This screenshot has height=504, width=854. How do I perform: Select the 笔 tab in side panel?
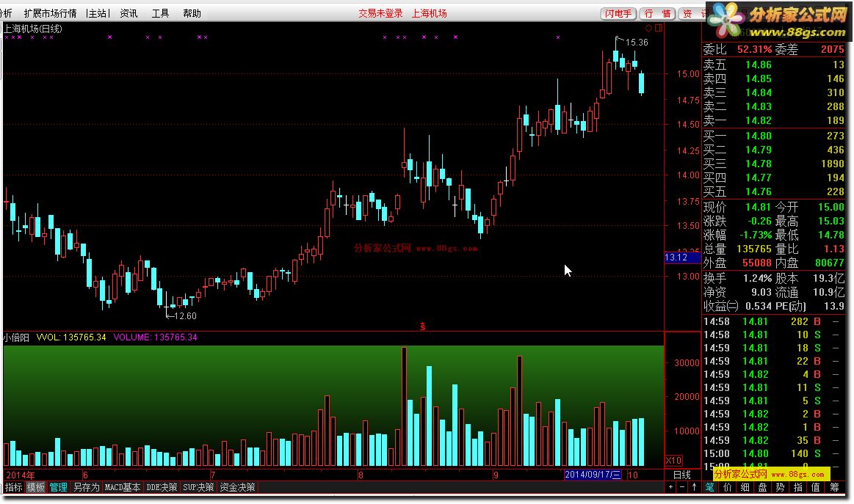709,487
